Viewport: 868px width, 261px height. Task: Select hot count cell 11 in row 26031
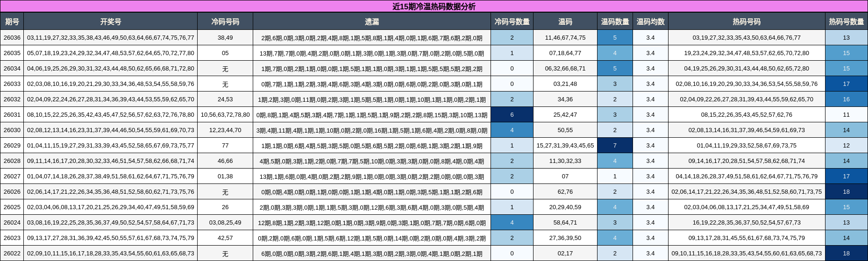click(x=847, y=115)
